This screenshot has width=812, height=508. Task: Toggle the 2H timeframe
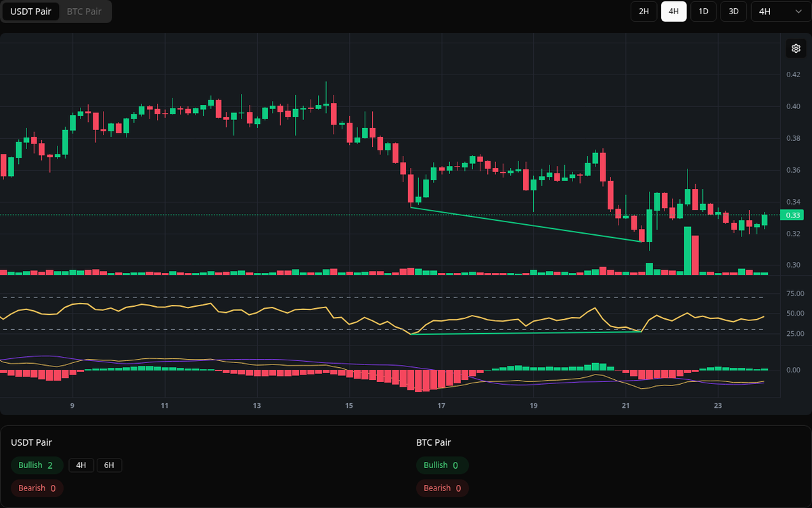[644, 12]
